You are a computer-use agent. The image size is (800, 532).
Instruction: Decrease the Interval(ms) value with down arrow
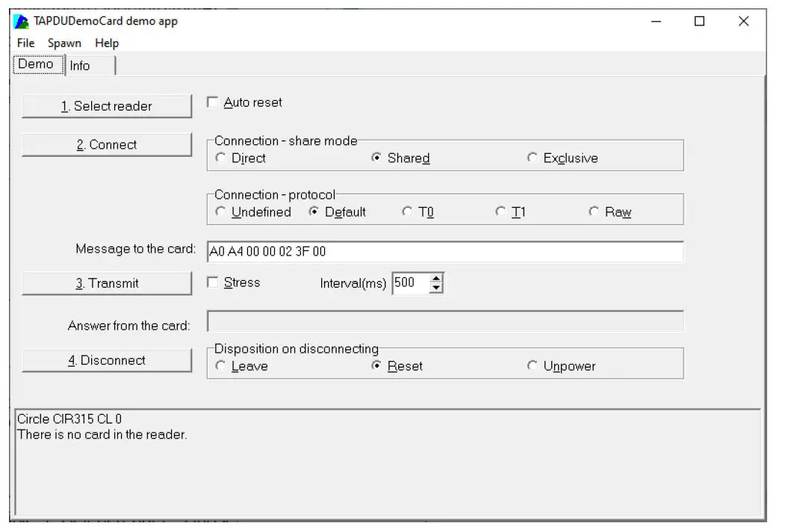click(x=437, y=288)
